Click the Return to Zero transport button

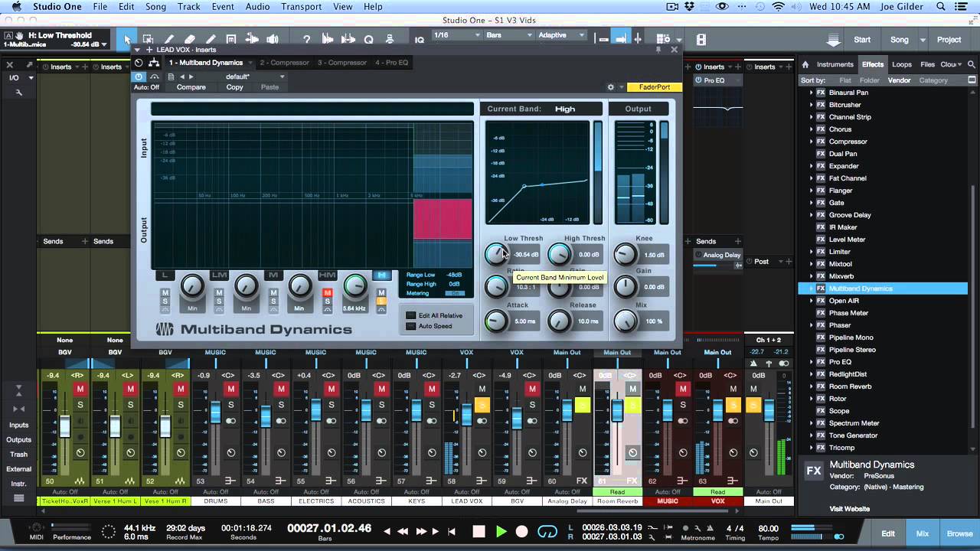coord(452,531)
